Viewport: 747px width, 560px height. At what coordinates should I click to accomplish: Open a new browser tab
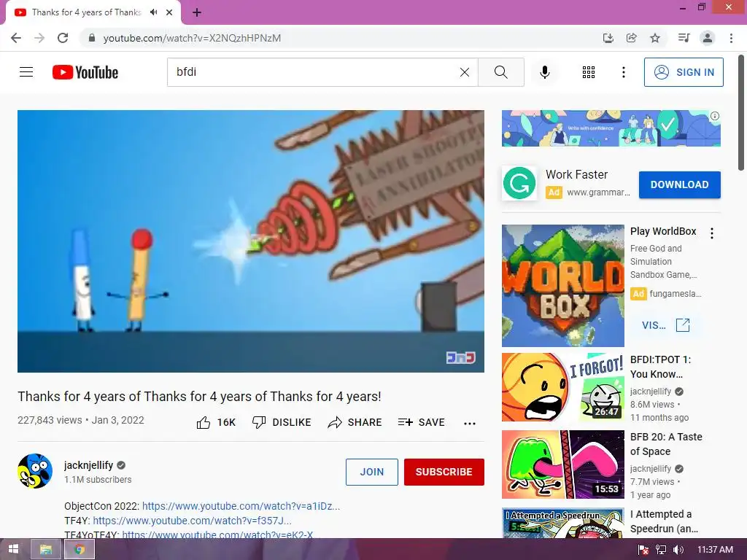pos(197,12)
